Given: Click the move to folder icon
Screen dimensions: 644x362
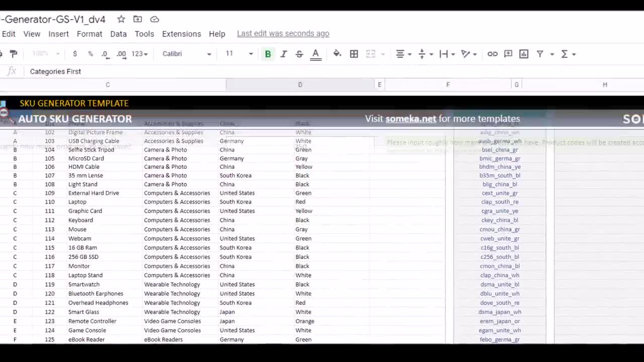Looking at the screenshot, I should (137, 19).
